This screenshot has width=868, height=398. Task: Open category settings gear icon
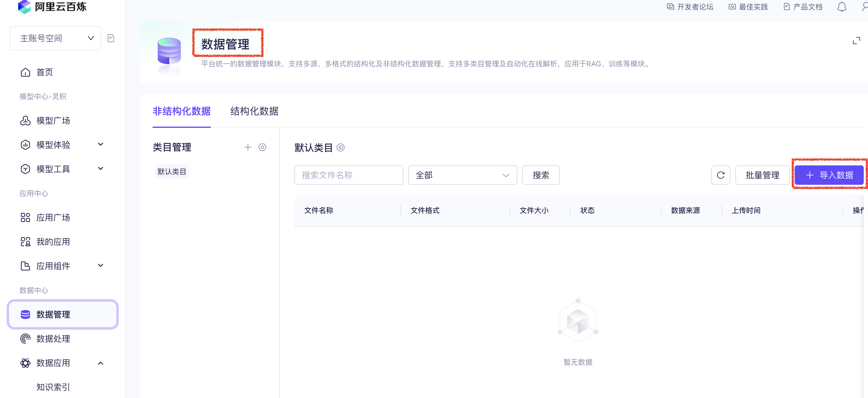[x=262, y=147]
